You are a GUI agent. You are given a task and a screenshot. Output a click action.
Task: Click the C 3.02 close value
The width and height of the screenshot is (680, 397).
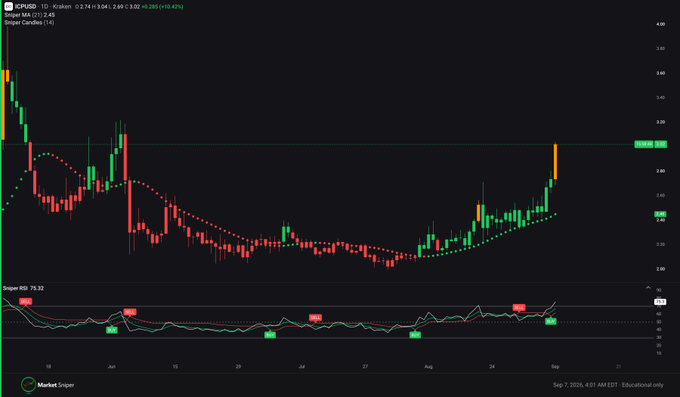(x=131, y=7)
